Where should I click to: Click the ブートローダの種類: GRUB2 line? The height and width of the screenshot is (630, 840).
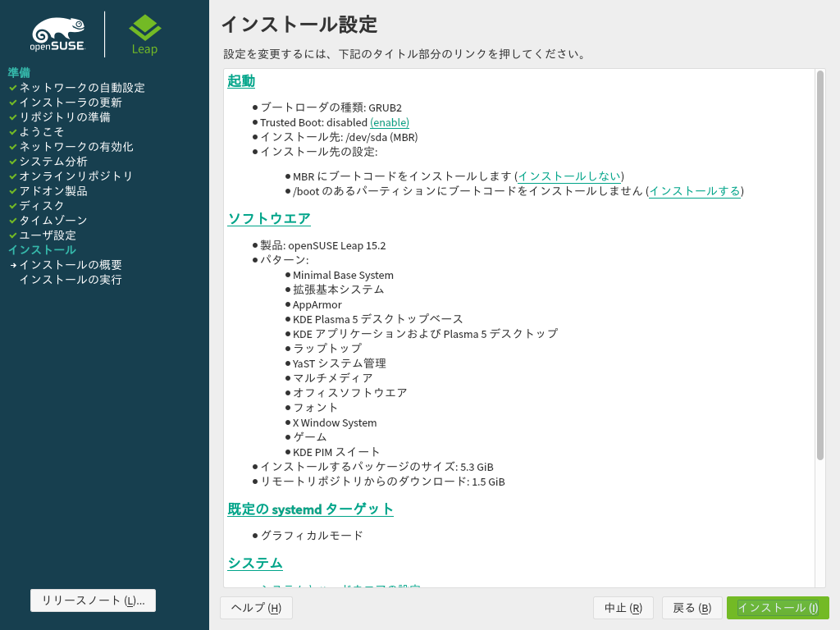coord(331,107)
